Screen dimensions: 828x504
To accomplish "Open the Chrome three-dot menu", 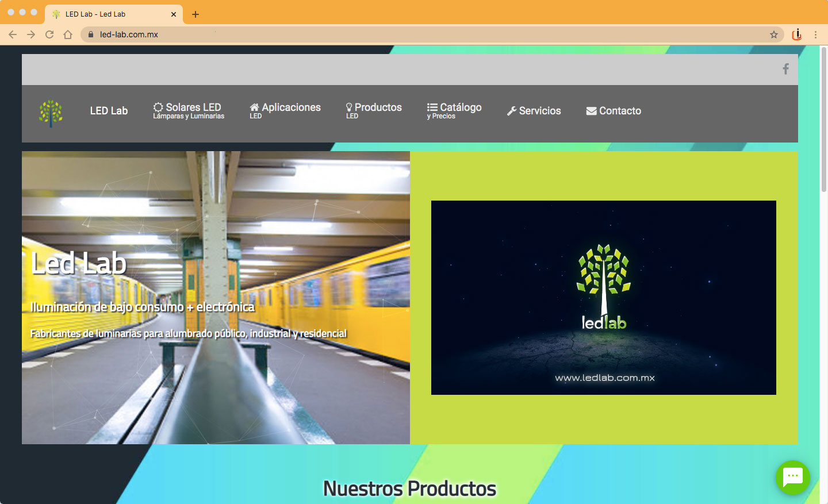I will pyautogui.click(x=815, y=34).
